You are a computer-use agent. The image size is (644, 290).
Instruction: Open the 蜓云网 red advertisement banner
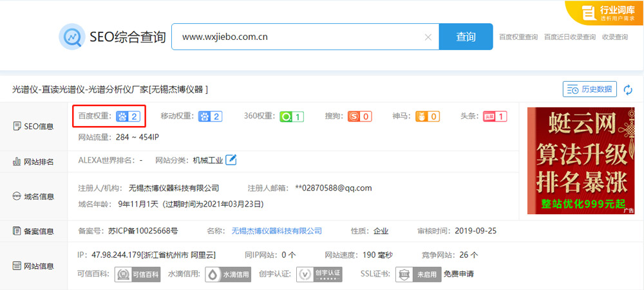[580, 160]
